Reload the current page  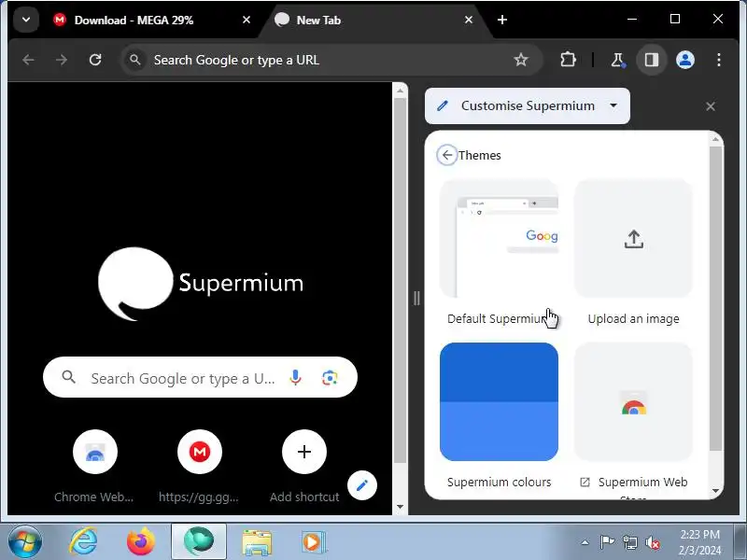(x=95, y=60)
